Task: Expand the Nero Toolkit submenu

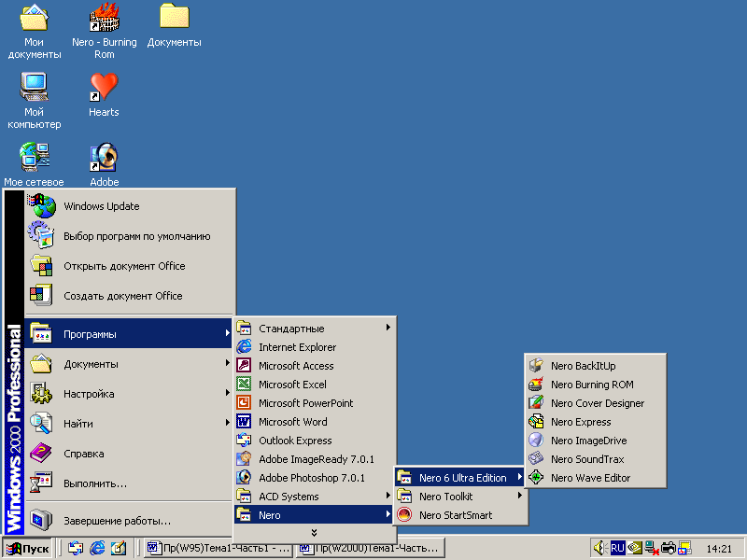Action: click(x=460, y=497)
